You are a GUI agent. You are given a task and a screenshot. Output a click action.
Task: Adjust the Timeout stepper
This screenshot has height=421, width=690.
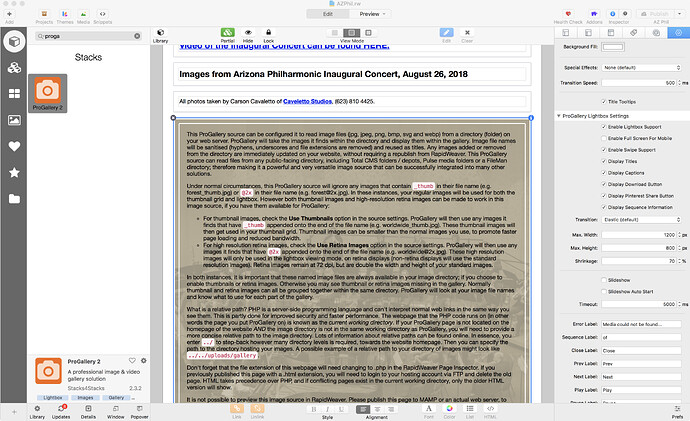679,304
